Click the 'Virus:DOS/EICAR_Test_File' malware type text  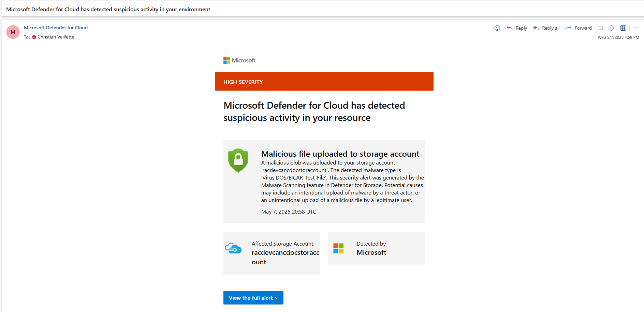[294, 177]
